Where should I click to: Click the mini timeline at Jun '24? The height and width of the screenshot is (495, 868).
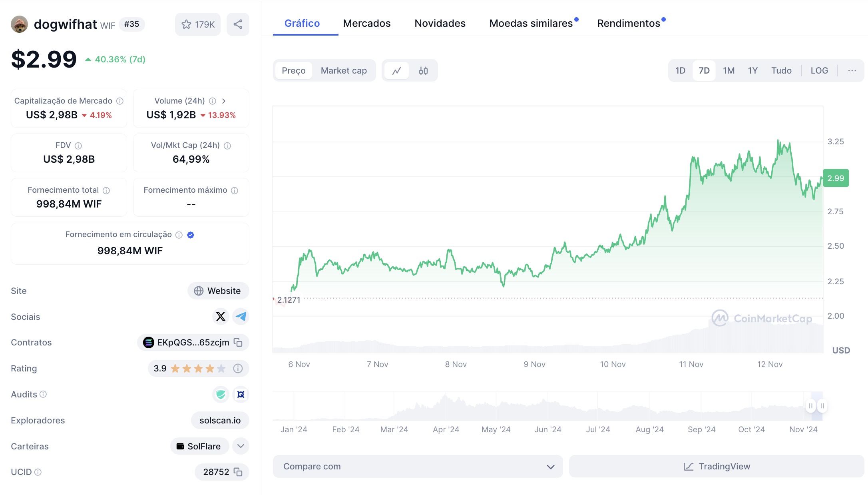click(548, 429)
